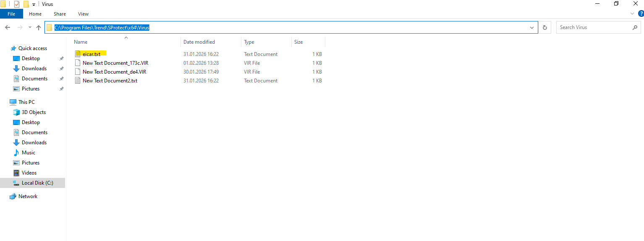Click date 01.02.2026 13:28 cell
Image resolution: width=644 pixels, height=241 pixels.
tap(201, 63)
